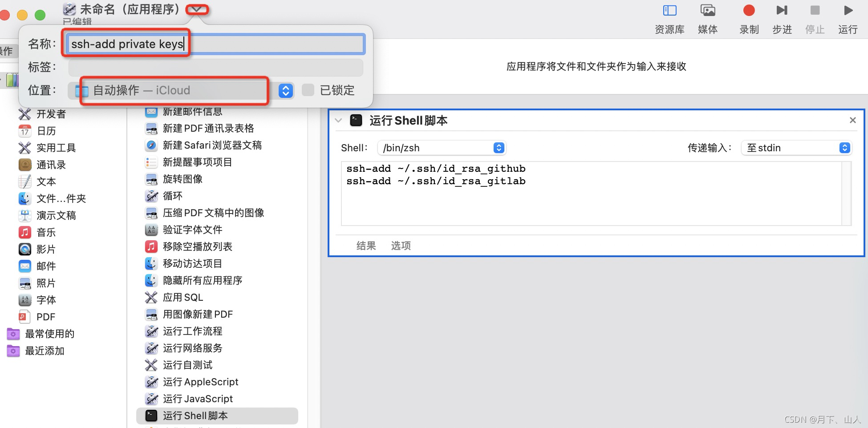Click the 压缩PDF文稿中的图像 action icon
868x428 pixels.
coord(151,213)
